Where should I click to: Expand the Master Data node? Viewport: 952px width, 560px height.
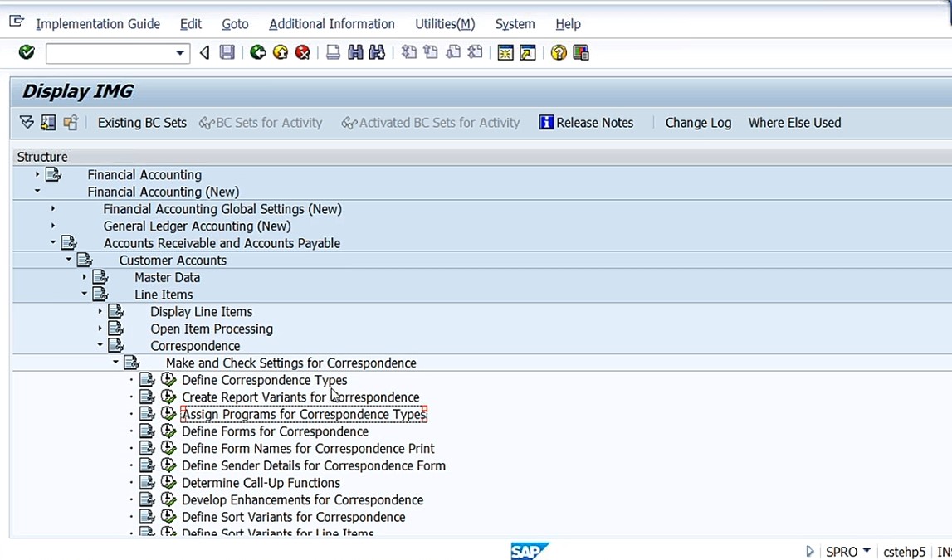click(x=85, y=276)
